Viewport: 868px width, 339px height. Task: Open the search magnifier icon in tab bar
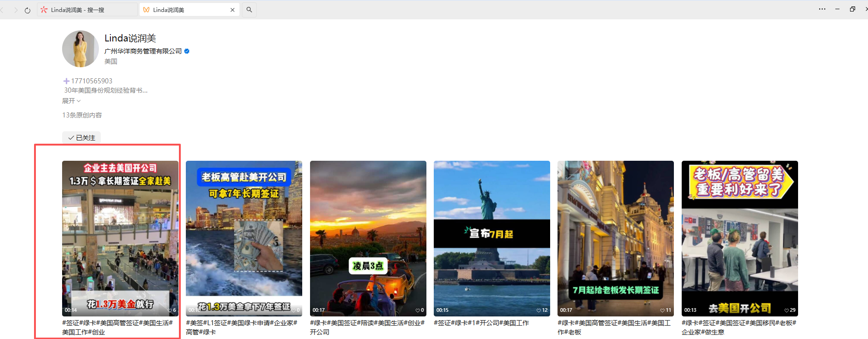pyautogui.click(x=249, y=10)
